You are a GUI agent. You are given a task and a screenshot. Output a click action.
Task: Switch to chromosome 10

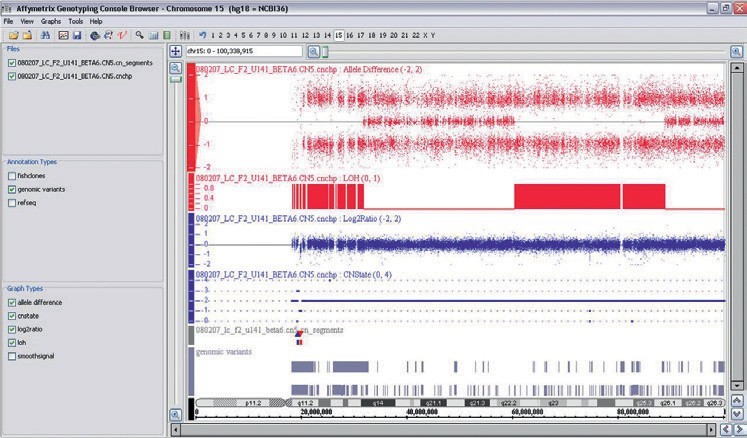[283, 35]
